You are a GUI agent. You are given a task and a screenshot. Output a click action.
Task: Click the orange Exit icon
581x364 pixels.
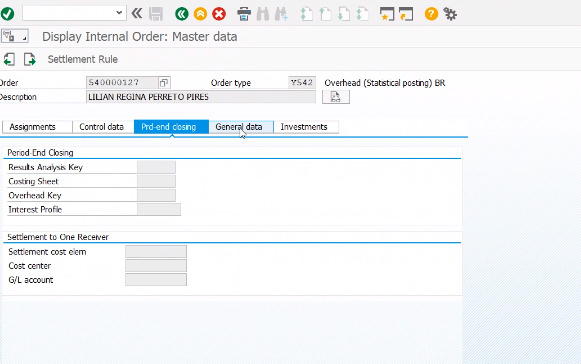(200, 14)
